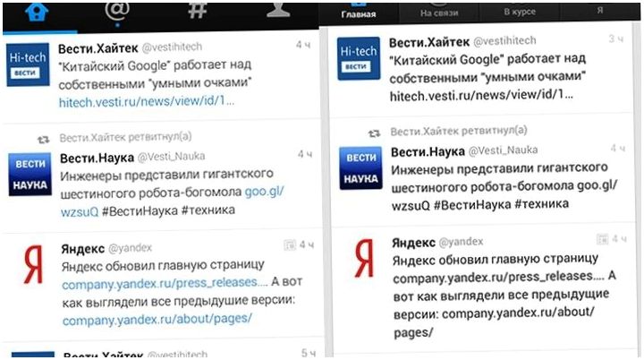Viewport: 644px width, 360px height.
Task: Tap "Яндекс обновил главную страницу" on left
Action: (x=163, y=266)
